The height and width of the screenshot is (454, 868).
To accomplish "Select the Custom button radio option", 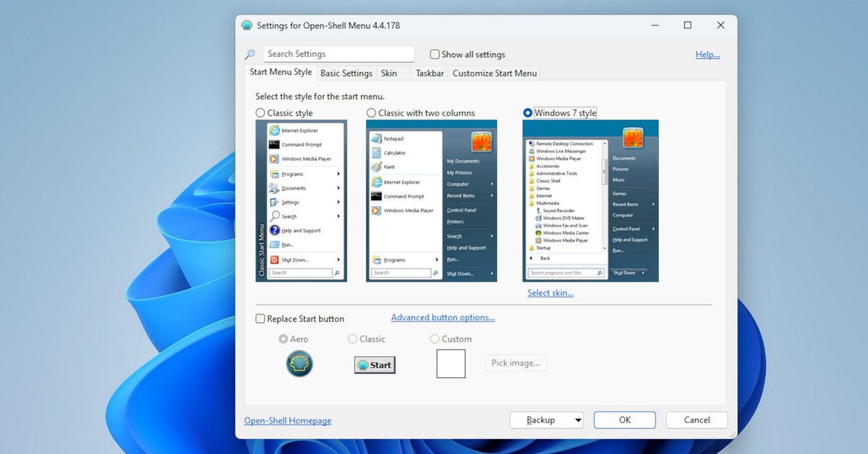I will (x=435, y=339).
